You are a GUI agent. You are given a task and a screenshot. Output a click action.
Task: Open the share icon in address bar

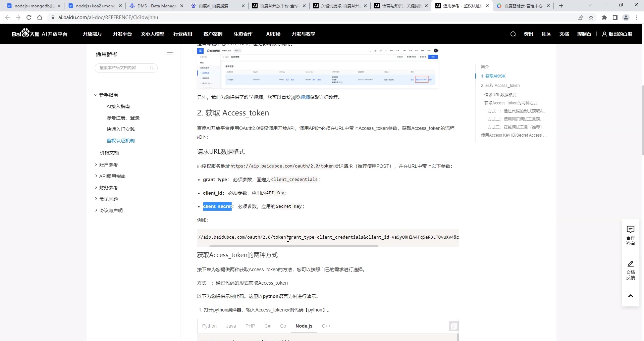pyautogui.click(x=580, y=17)
